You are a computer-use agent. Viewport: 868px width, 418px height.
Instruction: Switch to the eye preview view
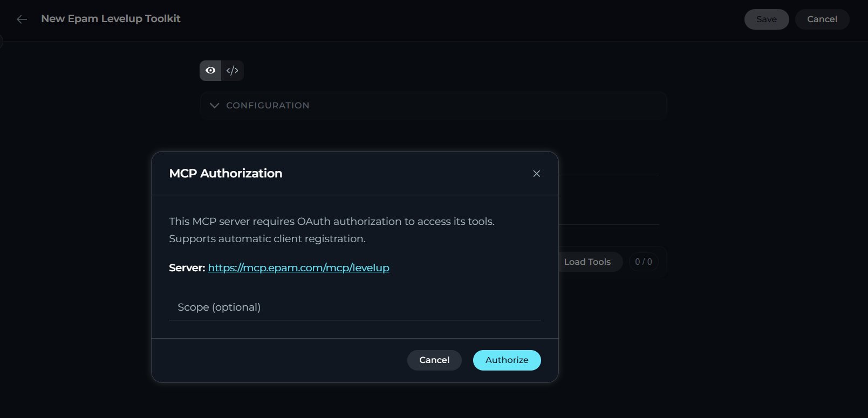210,71
